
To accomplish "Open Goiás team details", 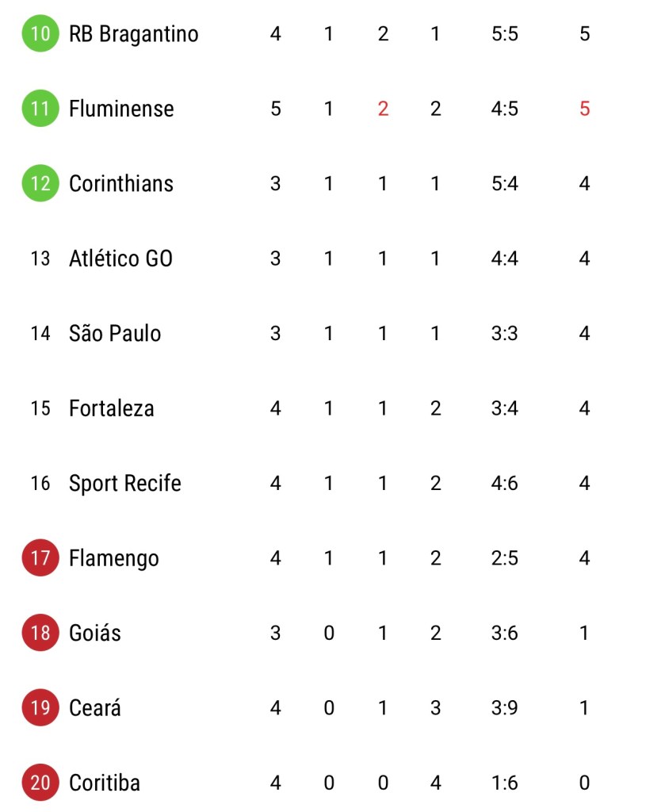I will click(95, 633).
